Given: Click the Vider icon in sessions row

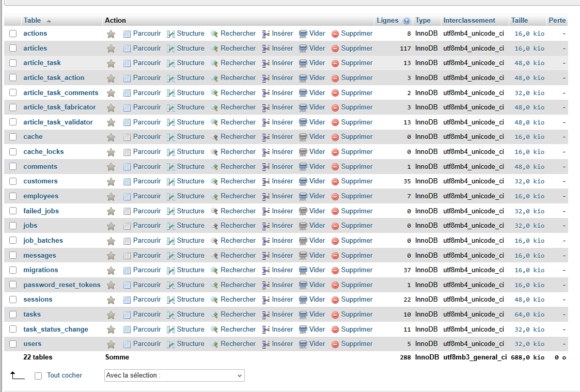Looking at the screenshot, I should pyautogui.click(x=303, y=300).
